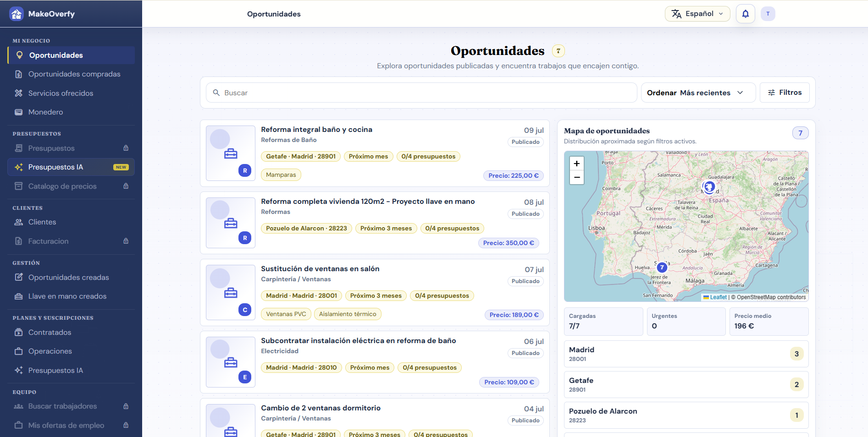Zoom out on the opportunities map
This screenshot has width=868, height=437.
576,177
